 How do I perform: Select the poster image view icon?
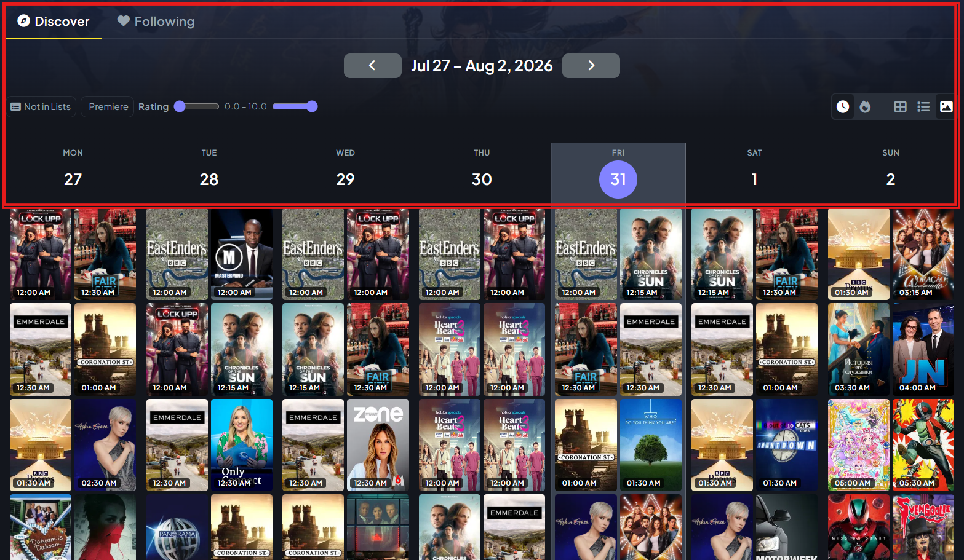pos(946,107)
